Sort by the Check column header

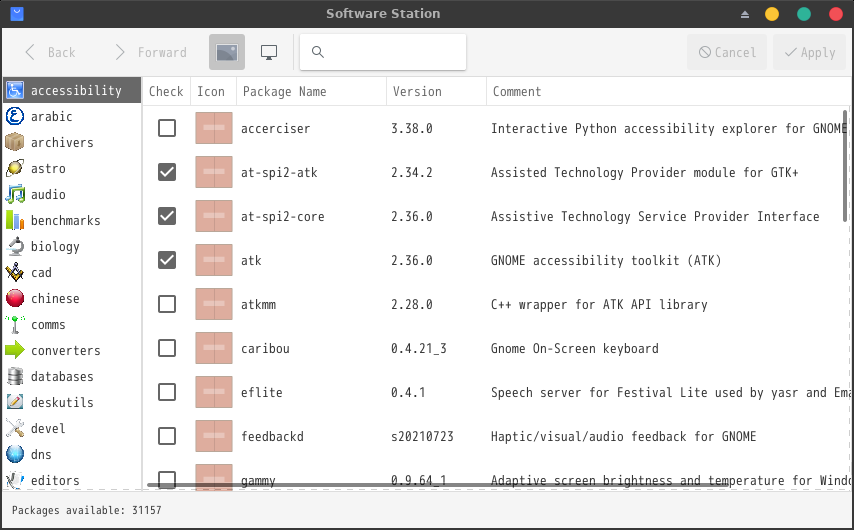(x=166, y=92)
